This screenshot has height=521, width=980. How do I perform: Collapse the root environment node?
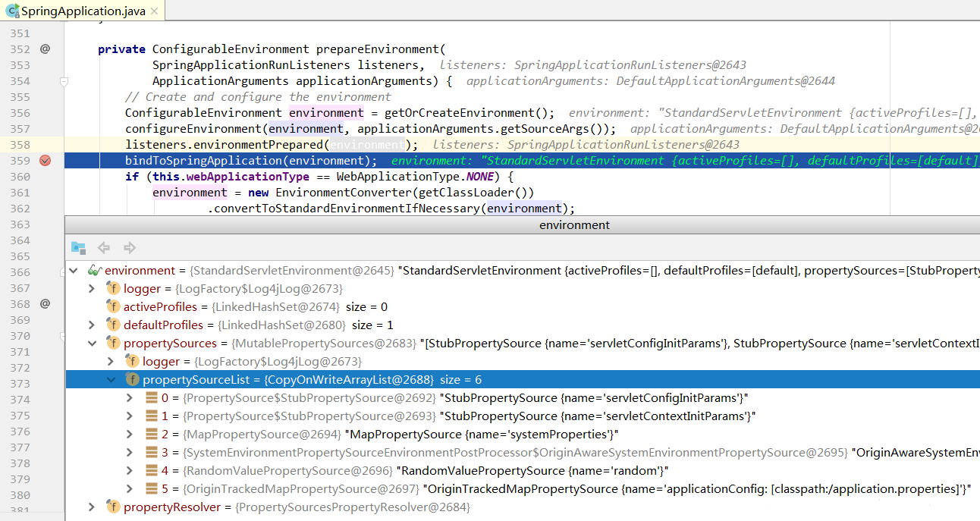point(74,271)
